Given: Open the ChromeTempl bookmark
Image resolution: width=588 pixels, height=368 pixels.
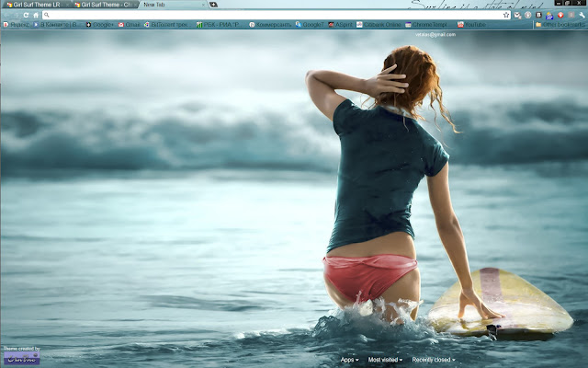Looking at the screenshot, I should (x=426, y=25).
